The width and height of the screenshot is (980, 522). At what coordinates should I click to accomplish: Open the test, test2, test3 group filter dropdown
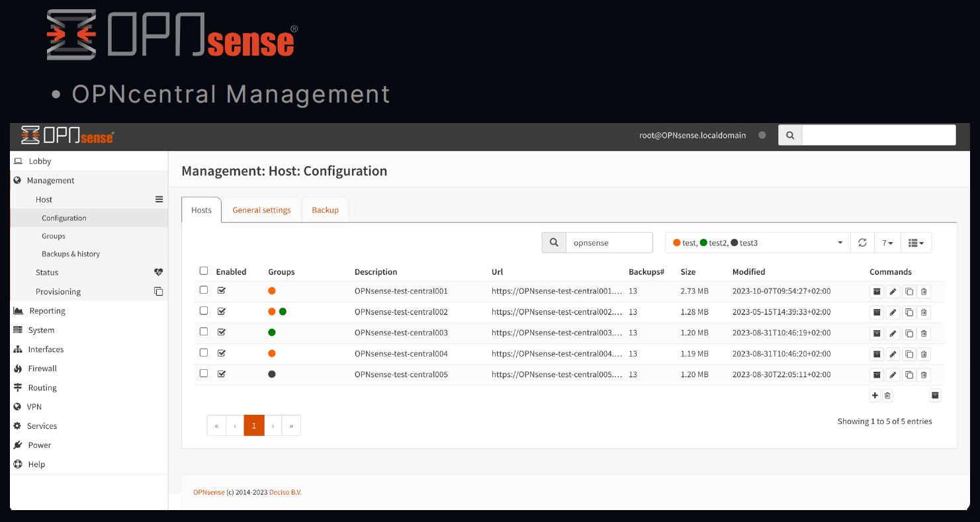coord(758,243)
